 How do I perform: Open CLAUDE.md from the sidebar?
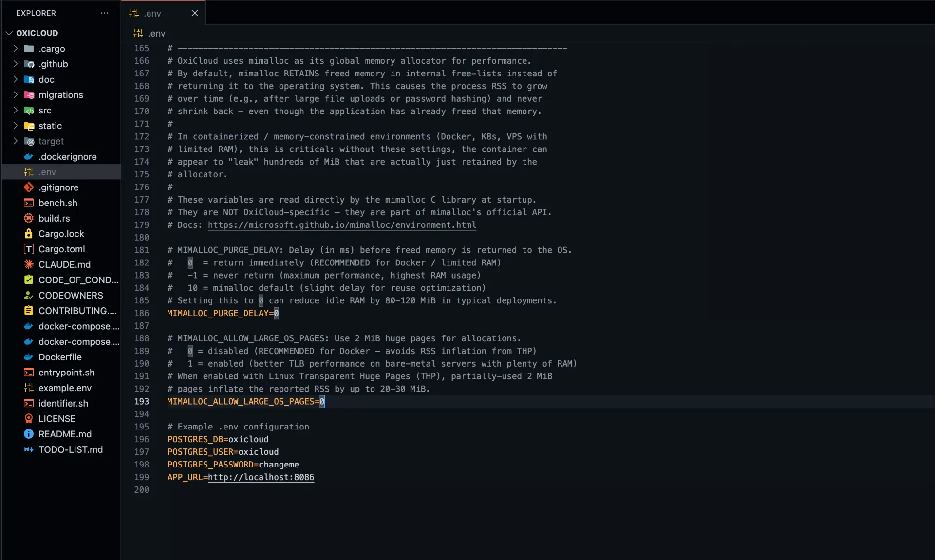(64, 264)
